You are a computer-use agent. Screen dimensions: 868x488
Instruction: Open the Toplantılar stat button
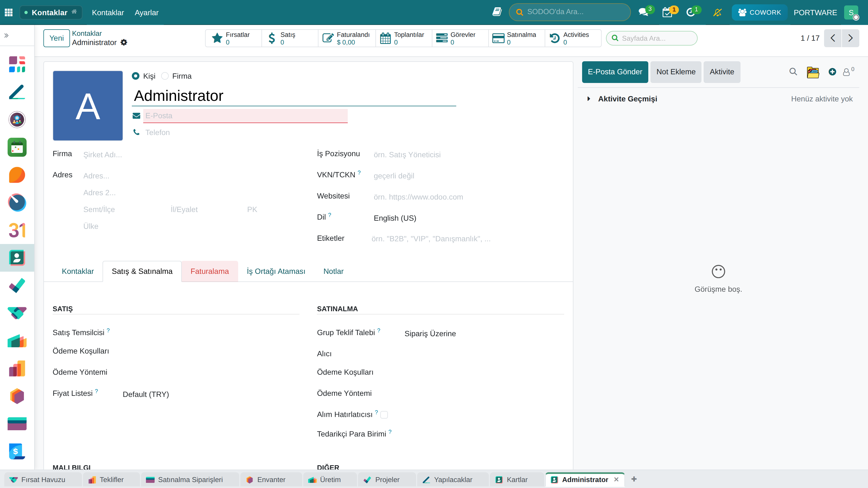pyautogui.click(x=404, y=38)
